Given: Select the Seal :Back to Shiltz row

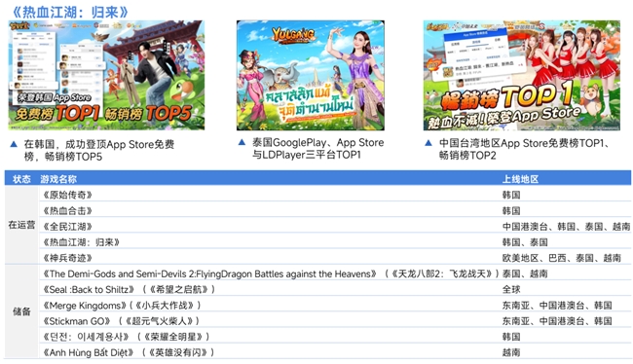Looking at the screenshot, I should 335,289.
